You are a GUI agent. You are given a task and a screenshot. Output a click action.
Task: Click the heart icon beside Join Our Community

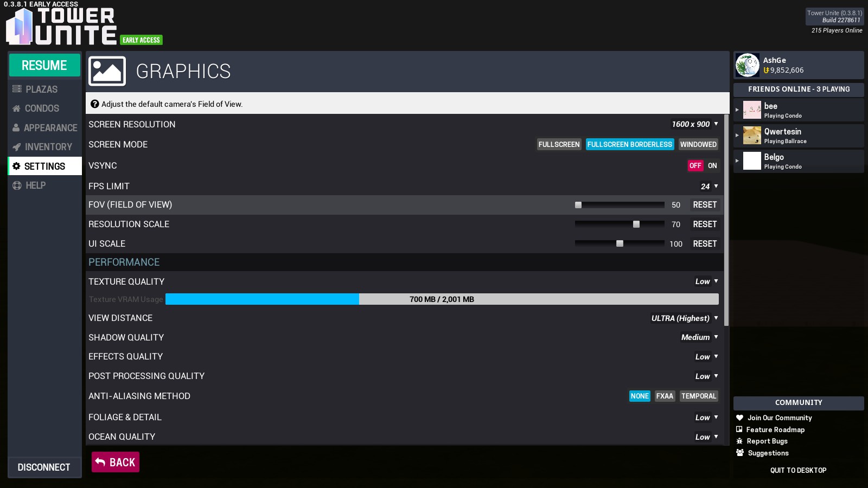739,418
